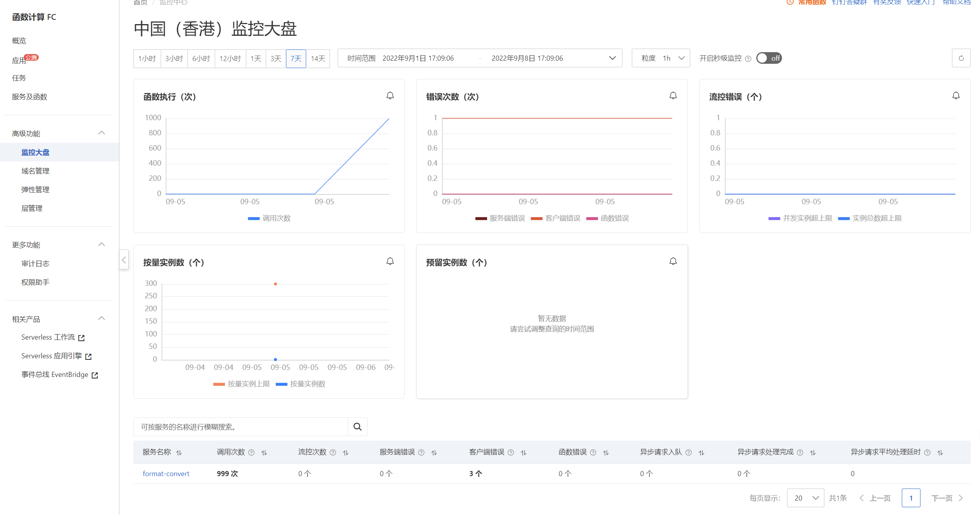Sort by 服务名称 column sort icon
The image size is (980, 515).
tap(179, 452)
